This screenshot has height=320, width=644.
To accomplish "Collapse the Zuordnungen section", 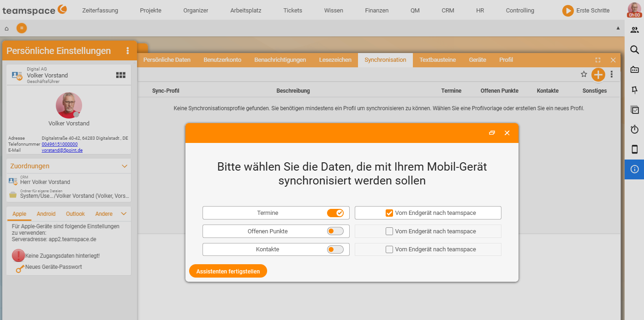I will pyautogui.click(x=124, y=166).
